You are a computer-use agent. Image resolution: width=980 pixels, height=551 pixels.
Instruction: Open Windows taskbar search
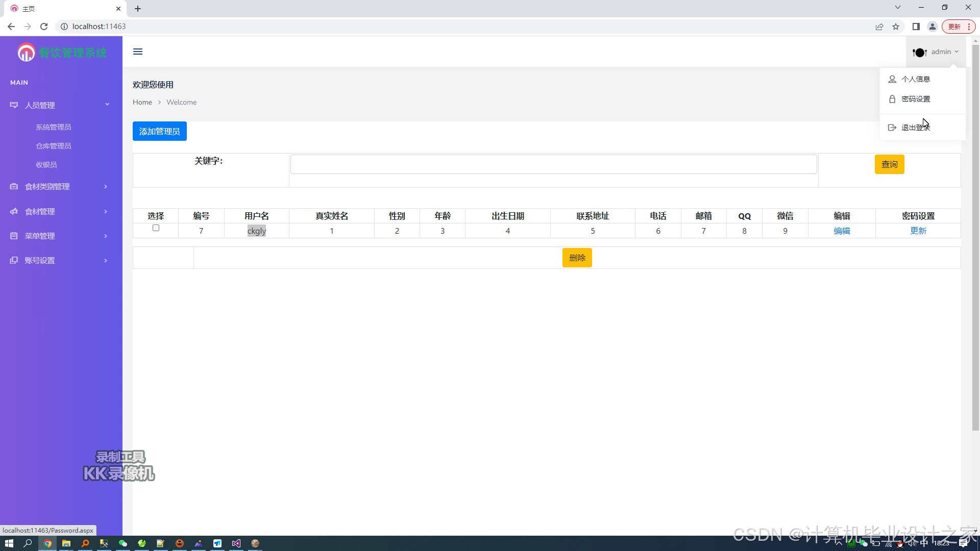[28, 543]
